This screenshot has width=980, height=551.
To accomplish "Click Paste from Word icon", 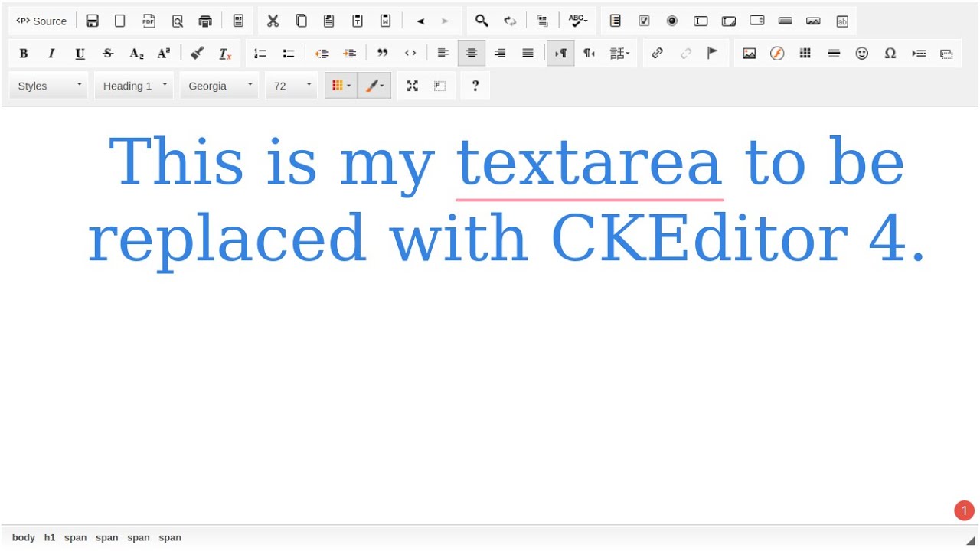I will pos(386,21).
